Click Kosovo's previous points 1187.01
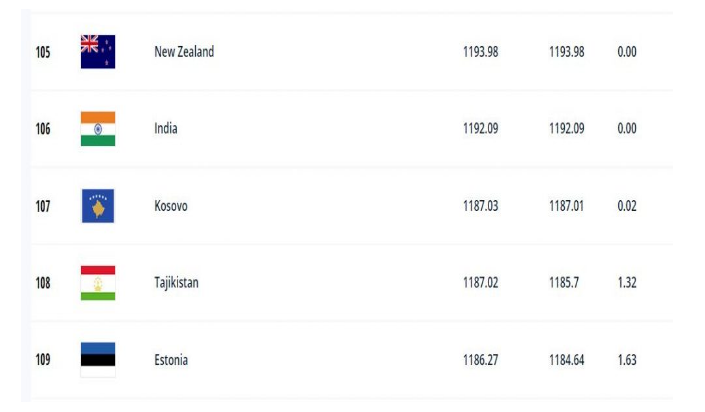705x412 pixels. [x=566, y=206]
